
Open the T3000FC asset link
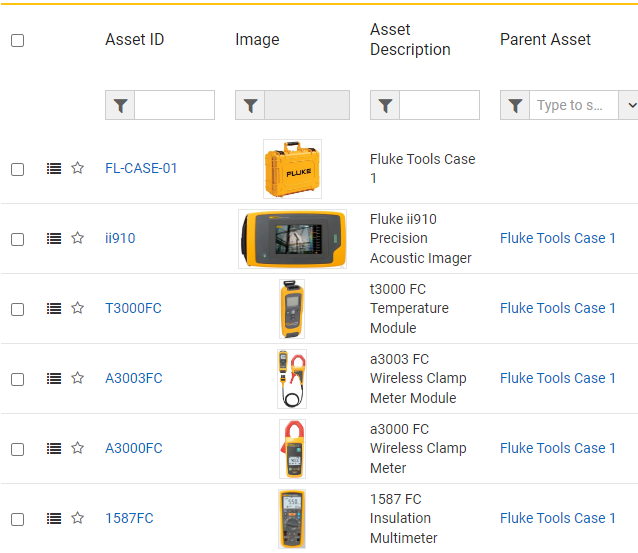click(x=133, y=308)
